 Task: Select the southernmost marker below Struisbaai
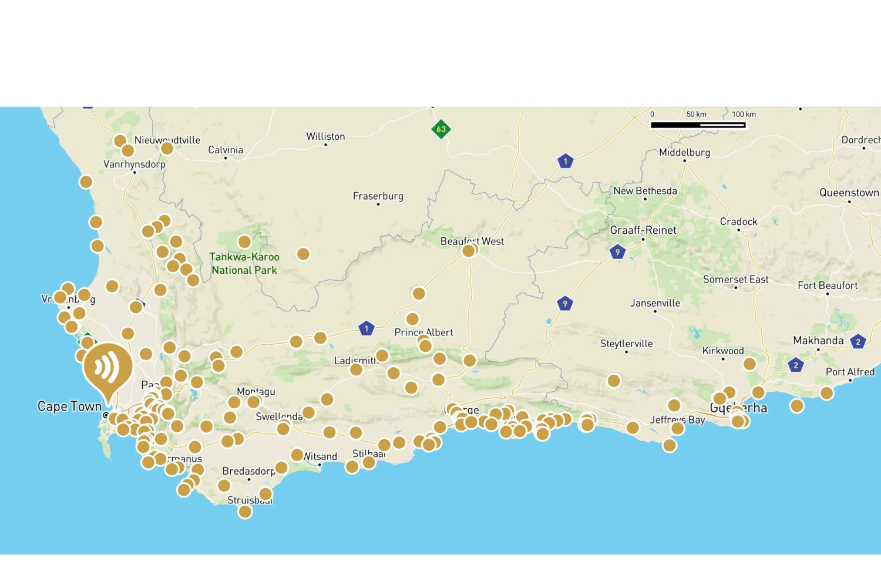pos(245,512)
